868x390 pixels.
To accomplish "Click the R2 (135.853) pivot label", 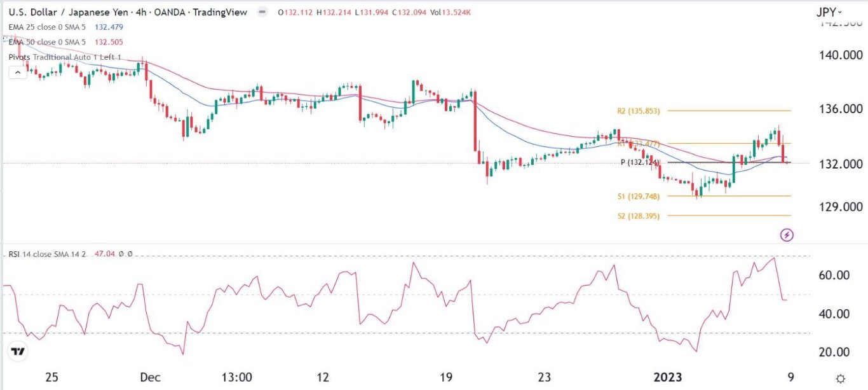I will click(638, 111).
